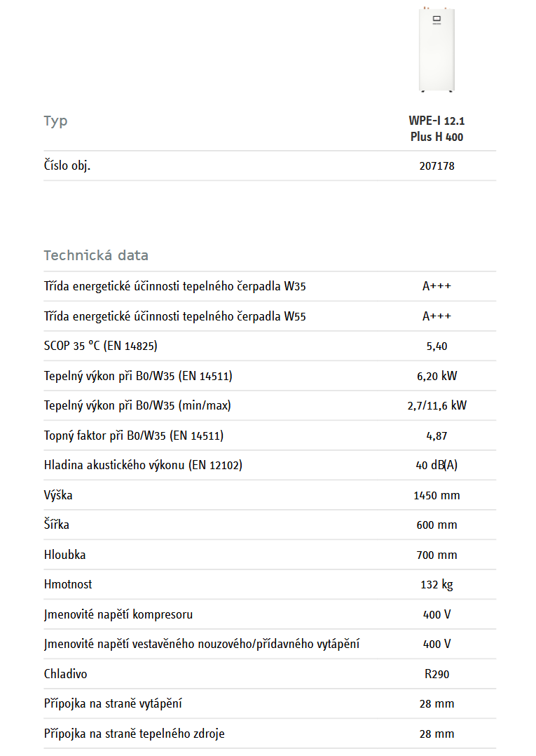This screenshot has width=536, height=756.
Task: Click the Výška row label
Action: click(x=57, y=495)
